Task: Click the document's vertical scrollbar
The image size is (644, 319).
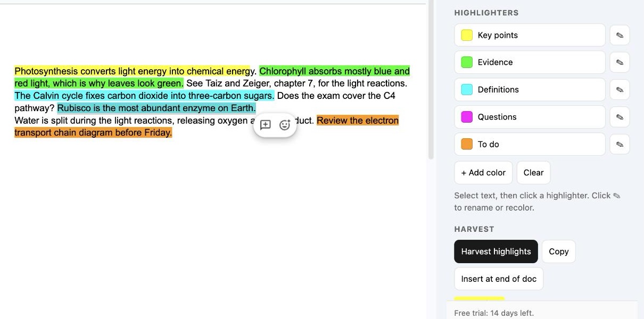Action: click(x=431, y=80)
